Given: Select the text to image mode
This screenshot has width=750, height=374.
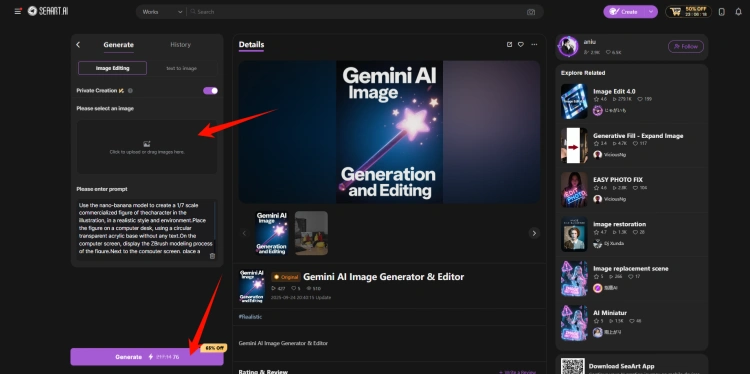Looking at the screenshot, I should (x=182, y=68).
